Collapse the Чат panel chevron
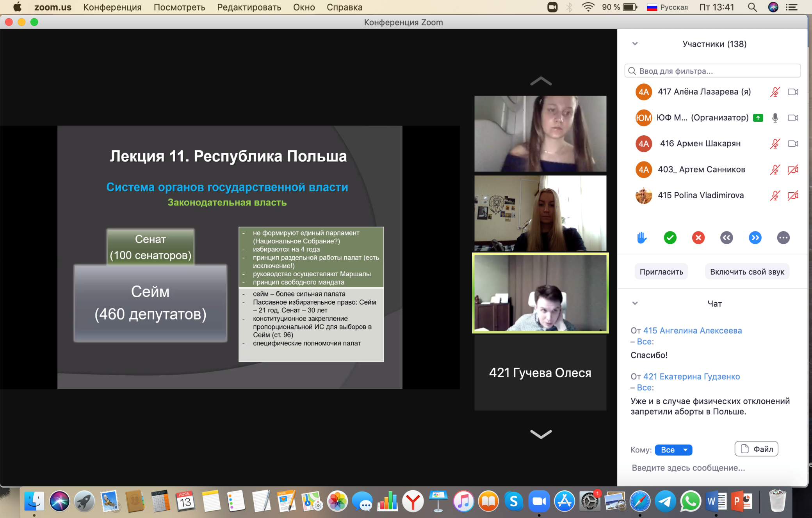This screenshot has height=518, width=812. (635, 303)
